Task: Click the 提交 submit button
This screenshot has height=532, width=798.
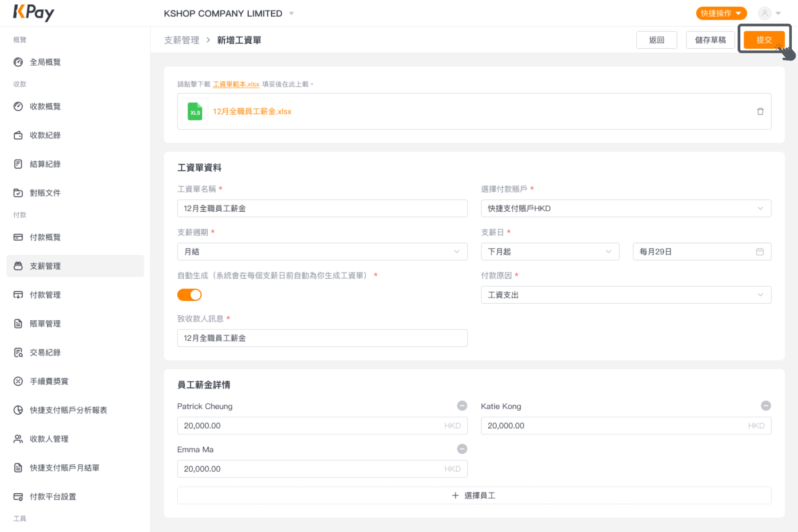Action: pos(764,40)
